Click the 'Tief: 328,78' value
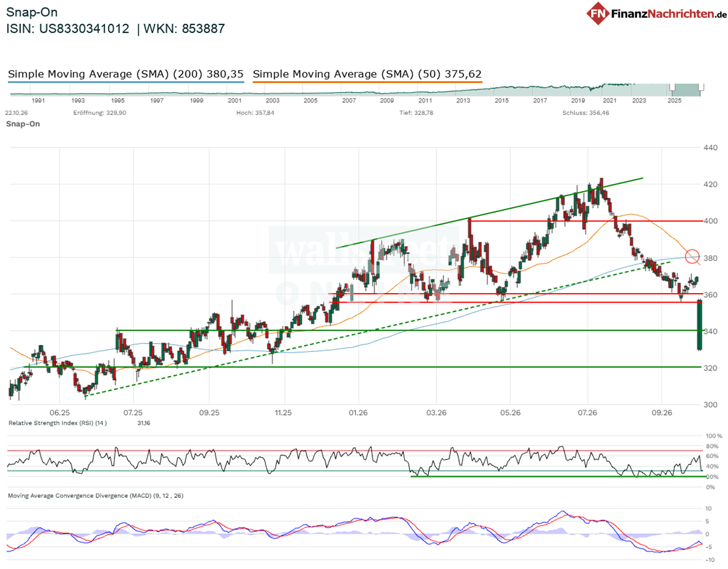728x569 pixels. point(416,113)
